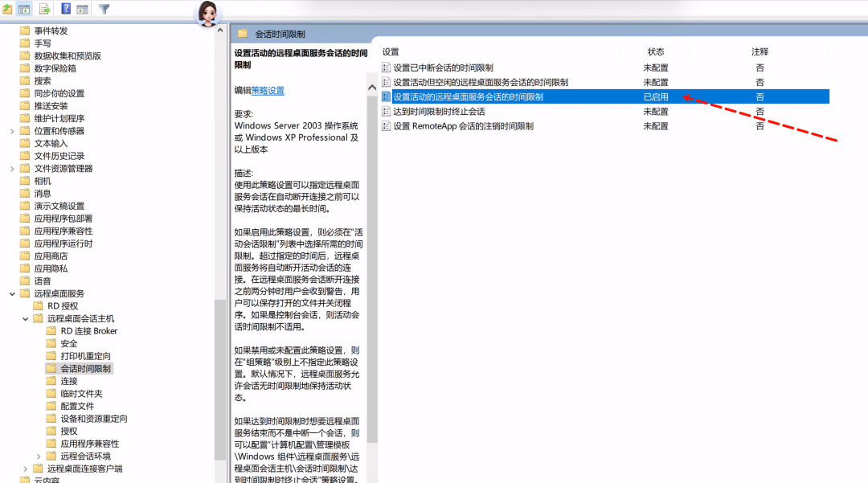Click the folder icon beside 推送安装
The image size is (868, 483).
24,105
